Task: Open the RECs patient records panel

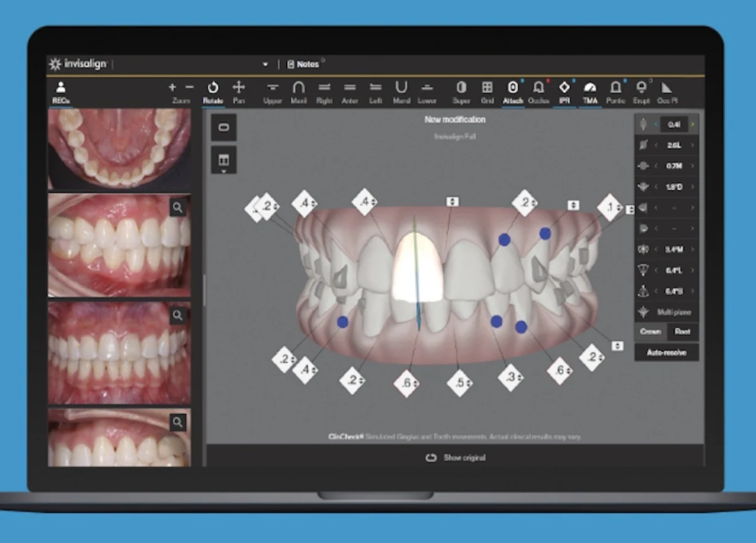Action: (61, 92)
